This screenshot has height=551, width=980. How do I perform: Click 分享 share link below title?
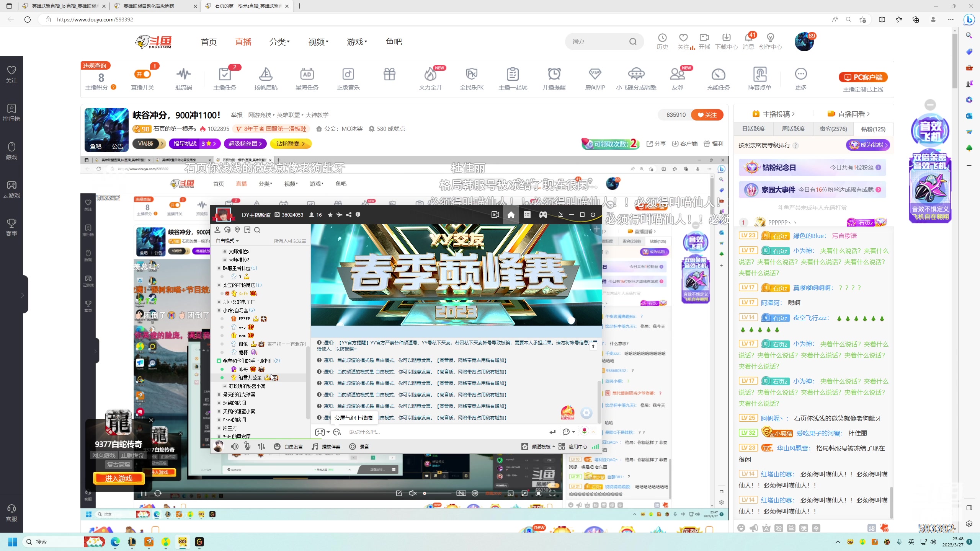[x=656, y=144]
